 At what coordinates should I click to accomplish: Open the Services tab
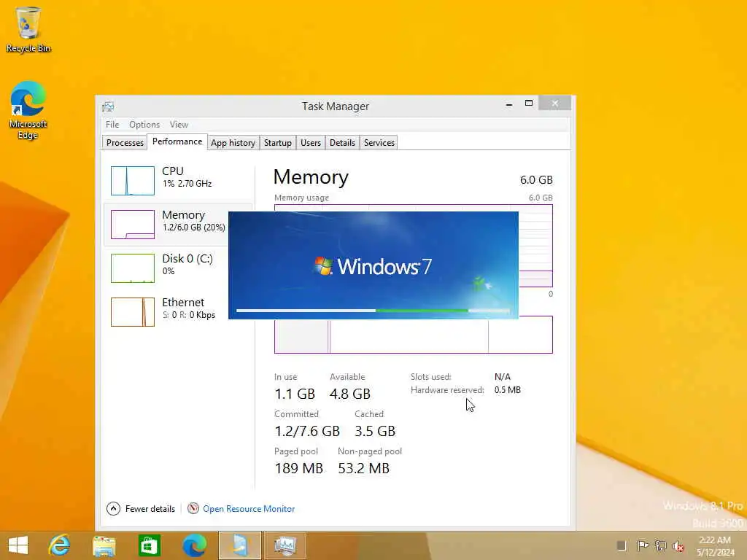pos(379,143)
